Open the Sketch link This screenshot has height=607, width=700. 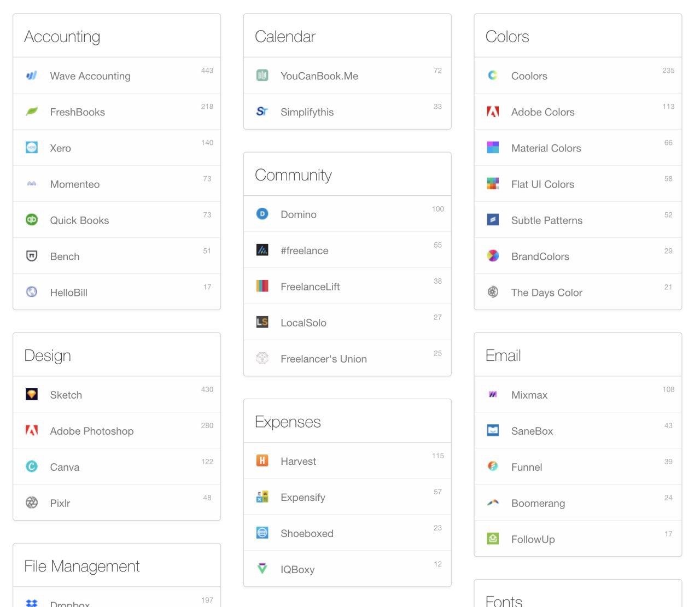(x=66, y=395)
